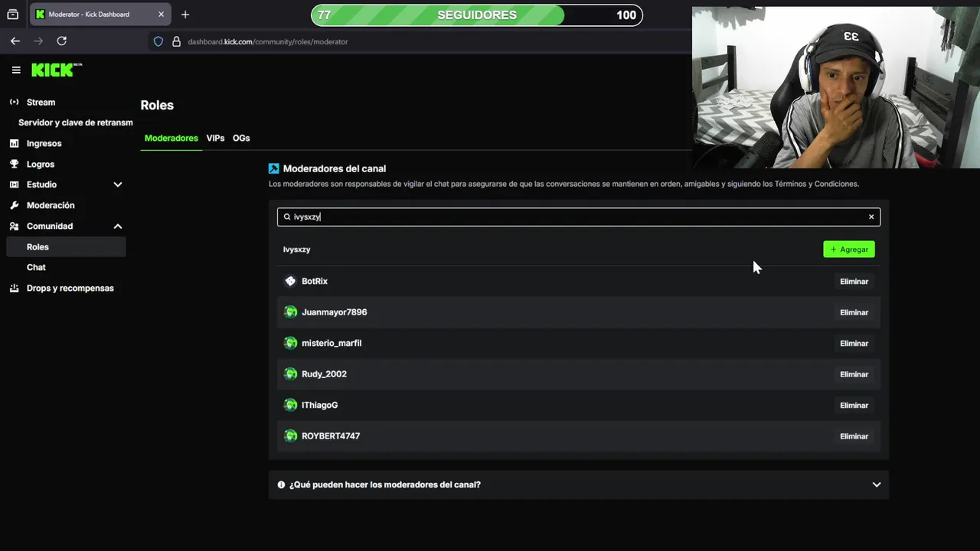Open a new browser tab

185,15
